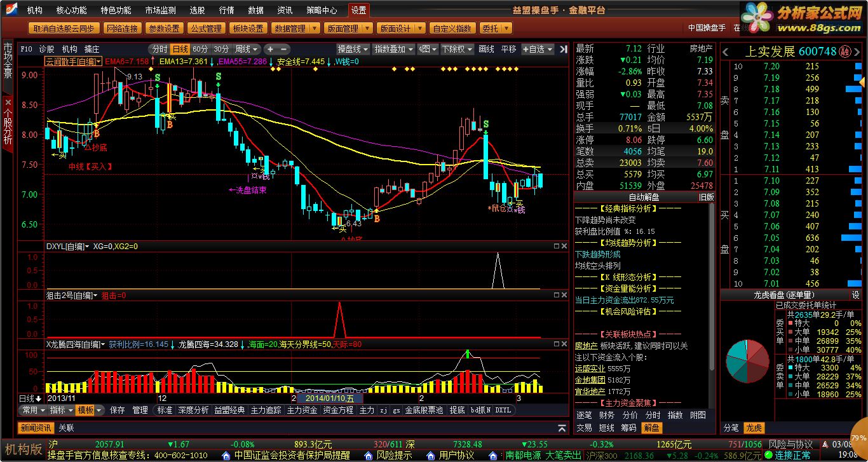Toggle the 旧版 old version view

(x=707, y=197)
